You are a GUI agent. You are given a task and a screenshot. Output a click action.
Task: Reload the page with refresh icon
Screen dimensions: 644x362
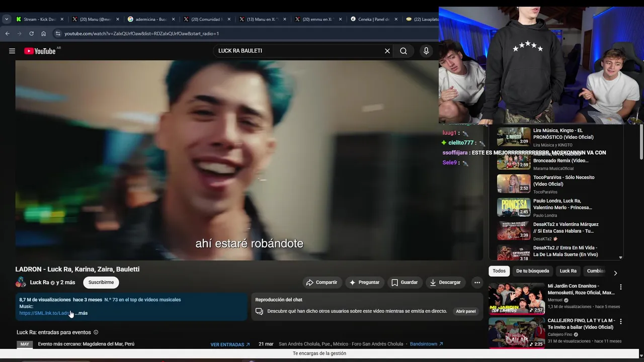pyautogui.click(x=32, y=34)
